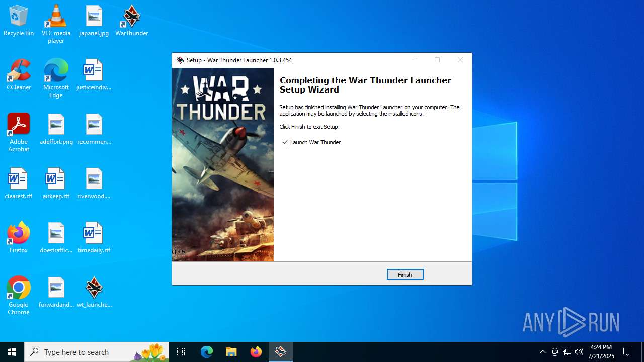644x362 pixels.
Task: Click the Meet Now tray icon
Action: pos(555,352)
